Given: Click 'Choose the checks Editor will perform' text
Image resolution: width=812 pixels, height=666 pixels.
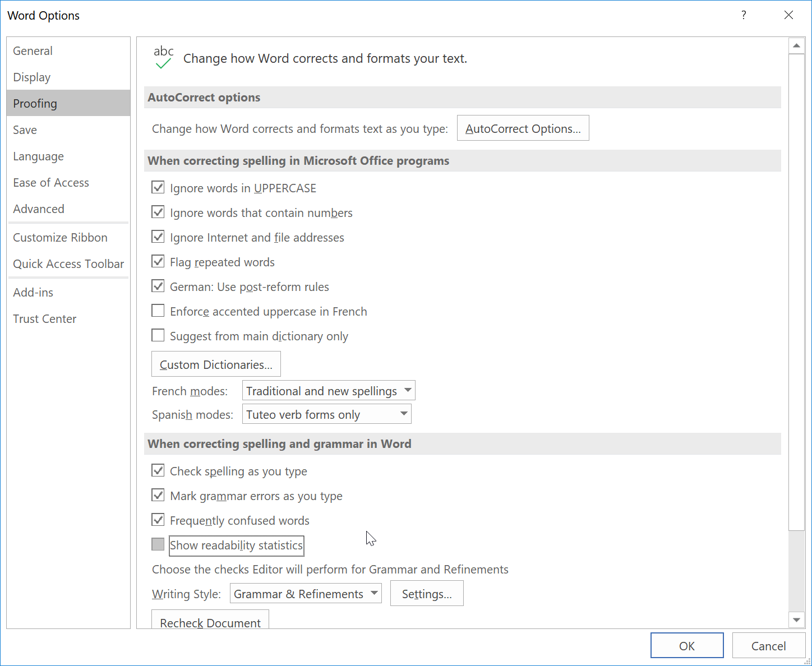Looking at the screenshot, I should (330, 569).
